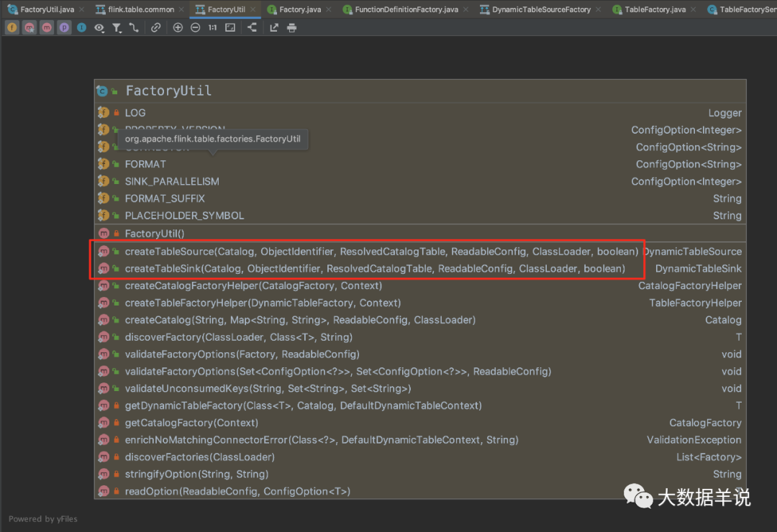The width and height of the screenshot is (777, 532).
Task: Toggle the Fields (f) filter button
Action: pyautogui.click(x=12, y=28)
